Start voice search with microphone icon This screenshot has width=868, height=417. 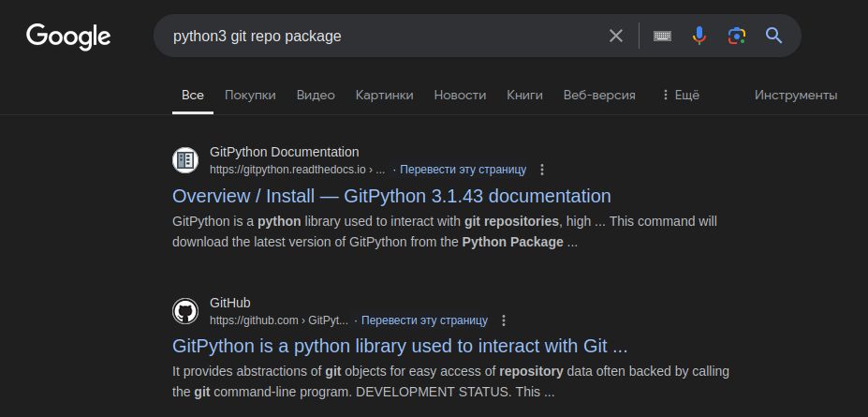point(699,36)
